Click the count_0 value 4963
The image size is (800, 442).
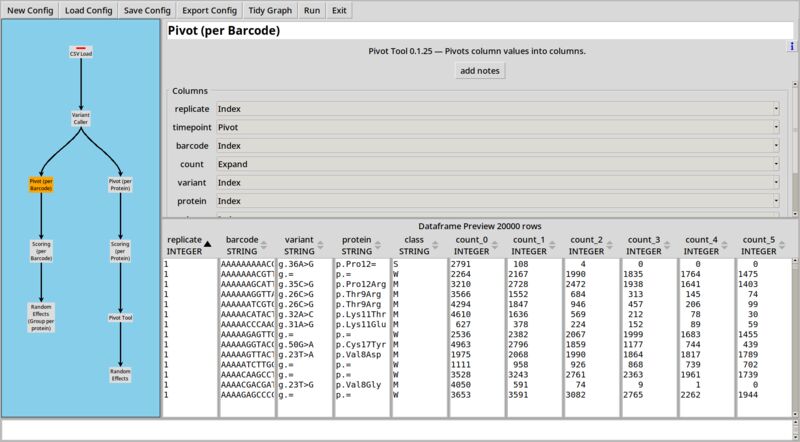(461, 345)
